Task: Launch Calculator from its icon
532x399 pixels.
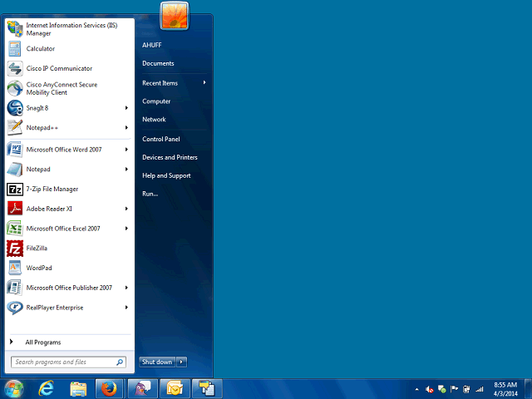Action: coord(15,49)
